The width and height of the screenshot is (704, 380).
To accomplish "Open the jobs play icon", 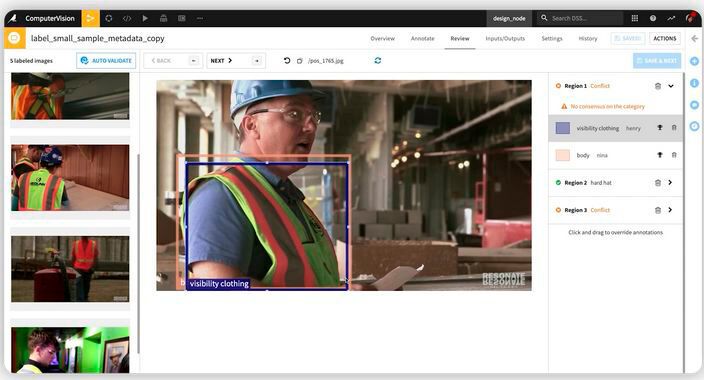I will (x=145, y=18).
